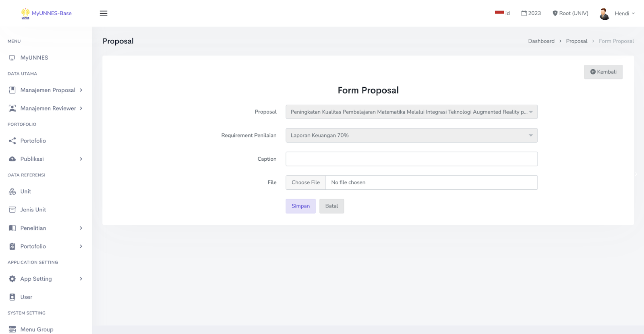The height and width of the screenshot is (334, 644).
Task: Click the Unit cubes sidebar icon
Action: pyautogui.click(x=12, y=191)
